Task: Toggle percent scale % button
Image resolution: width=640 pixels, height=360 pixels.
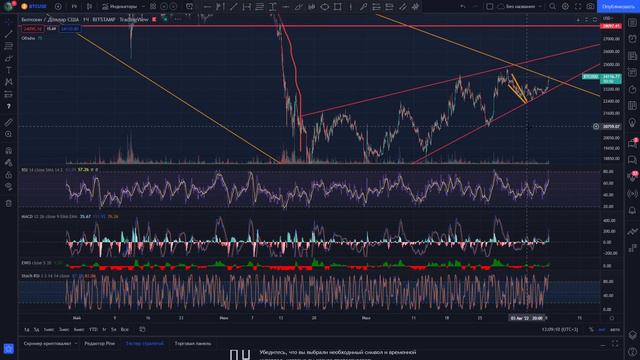Action: coord(591,329)
